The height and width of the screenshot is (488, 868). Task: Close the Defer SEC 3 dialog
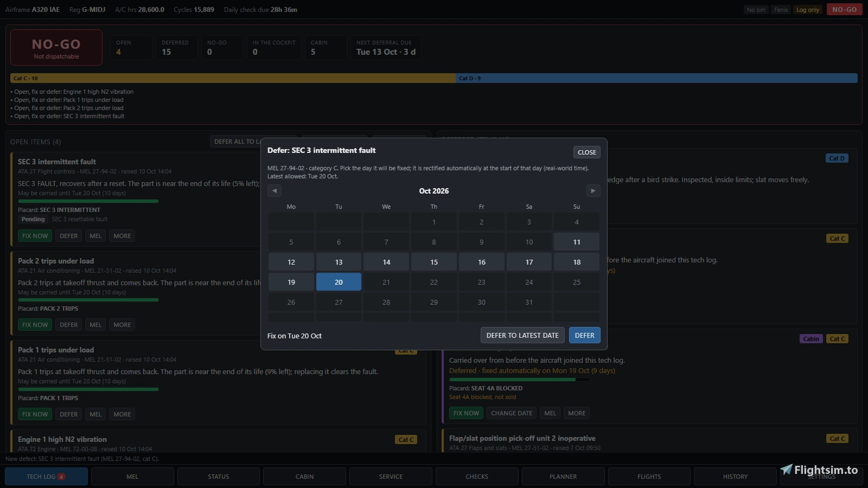(586, 152)
